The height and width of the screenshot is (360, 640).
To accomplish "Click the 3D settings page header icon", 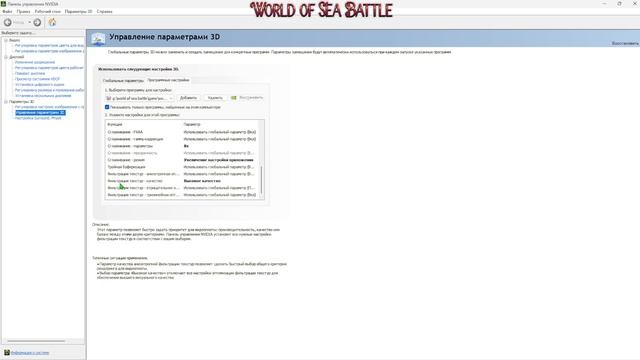I will coord(98,39).
